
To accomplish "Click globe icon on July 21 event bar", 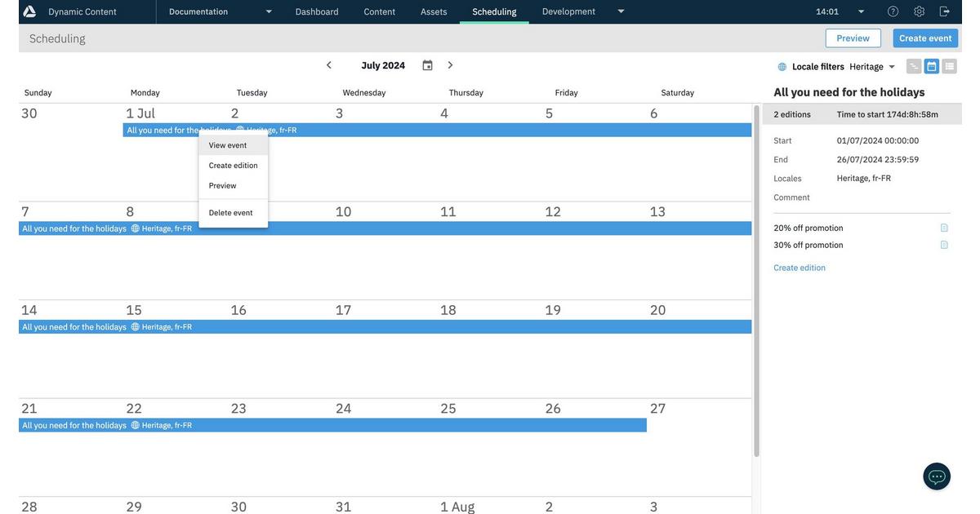I will [x=136, y=425].
